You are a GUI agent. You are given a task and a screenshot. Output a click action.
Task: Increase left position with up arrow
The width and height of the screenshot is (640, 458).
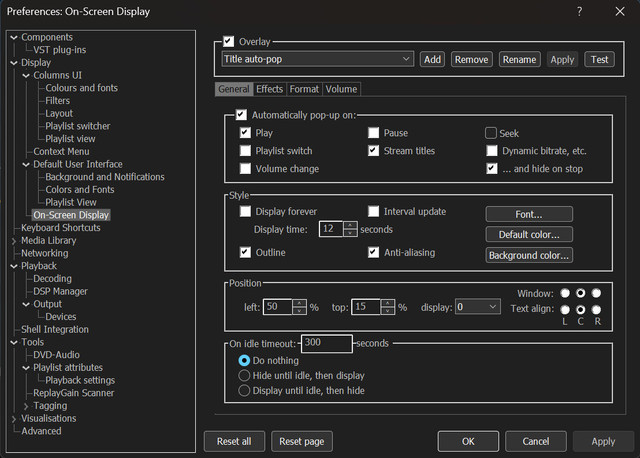click(299, 303)
